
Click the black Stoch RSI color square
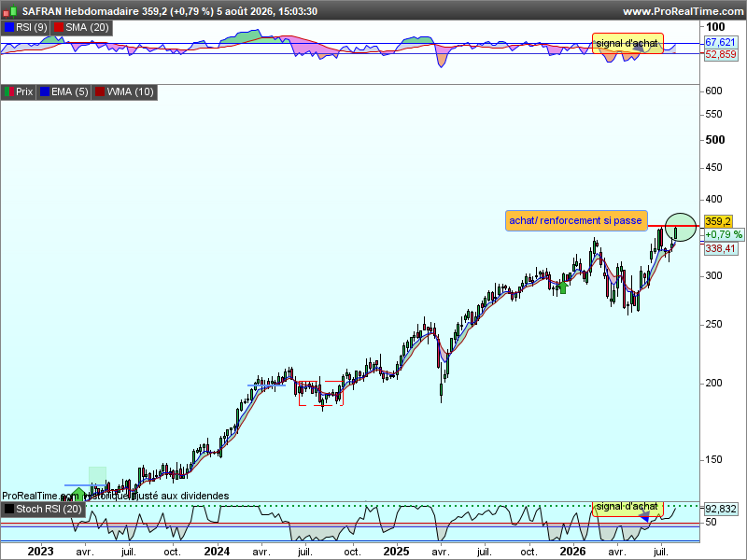click(9, 509)
